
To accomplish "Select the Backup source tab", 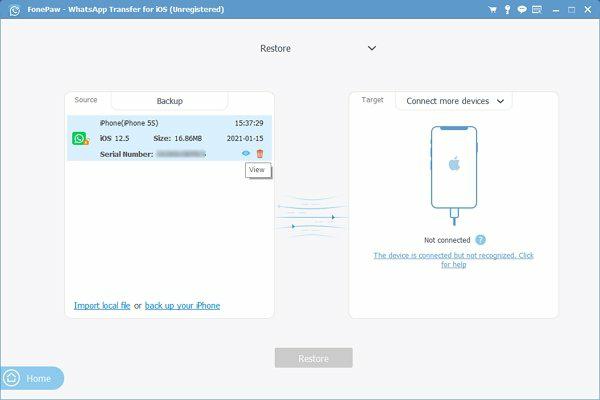I will [x=169, y=101].
